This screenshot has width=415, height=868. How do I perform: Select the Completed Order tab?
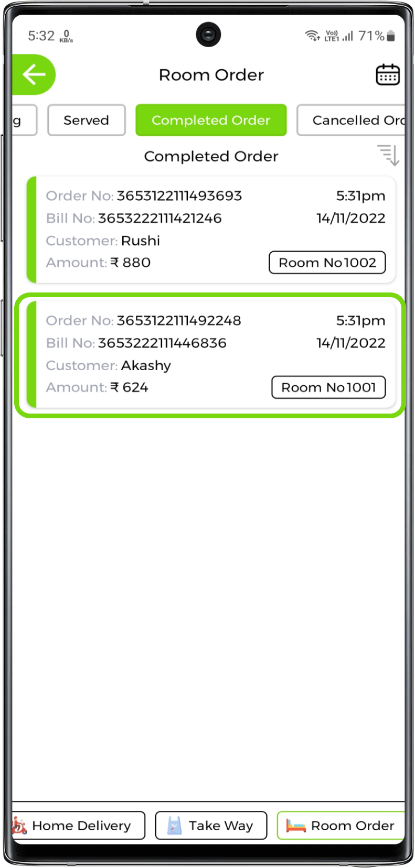coord(211,120)
